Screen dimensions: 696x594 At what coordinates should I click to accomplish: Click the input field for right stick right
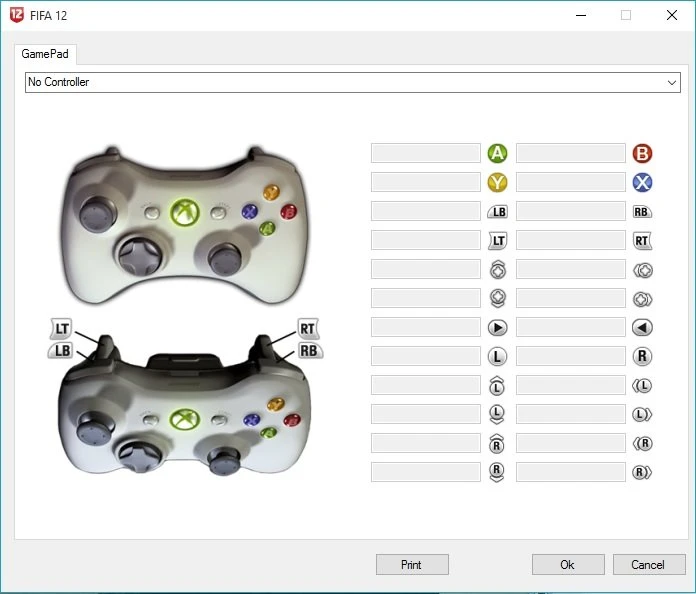571,472
